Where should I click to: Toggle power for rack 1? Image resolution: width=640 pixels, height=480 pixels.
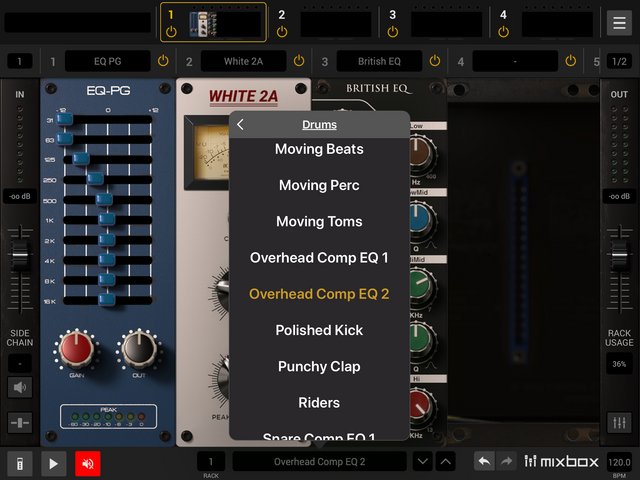tap(171, 31)
